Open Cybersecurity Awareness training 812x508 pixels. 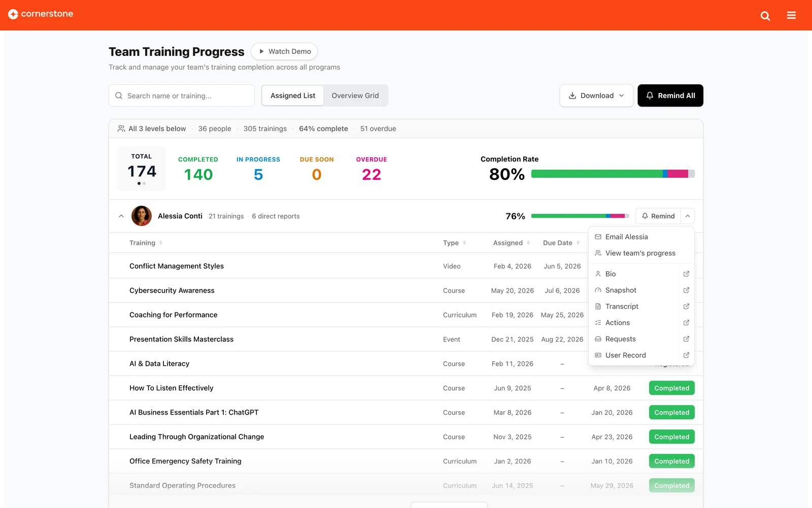click(x=172, y=291)
